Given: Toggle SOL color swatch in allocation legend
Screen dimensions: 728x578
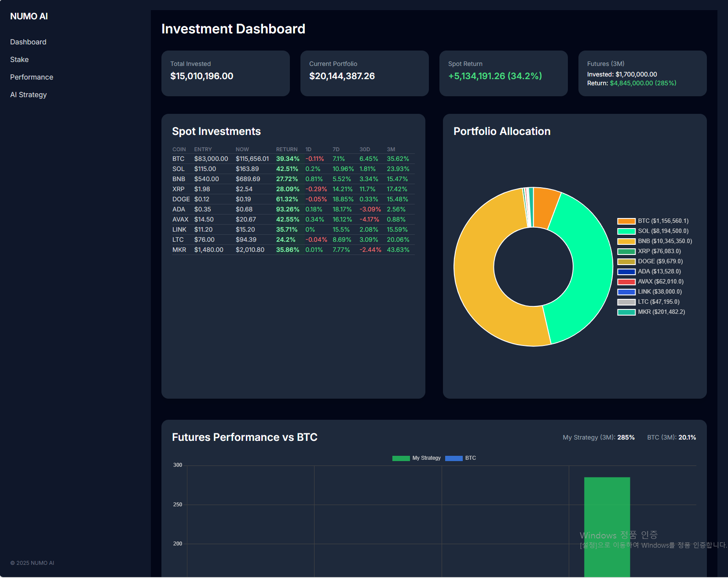Looking at the screenshot, I should 626,231.
